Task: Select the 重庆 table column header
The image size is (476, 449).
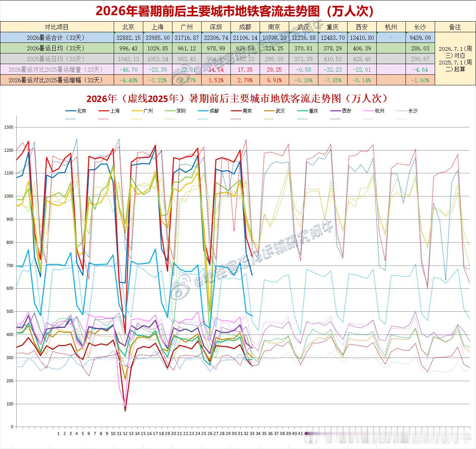Action: pos(332,27)
